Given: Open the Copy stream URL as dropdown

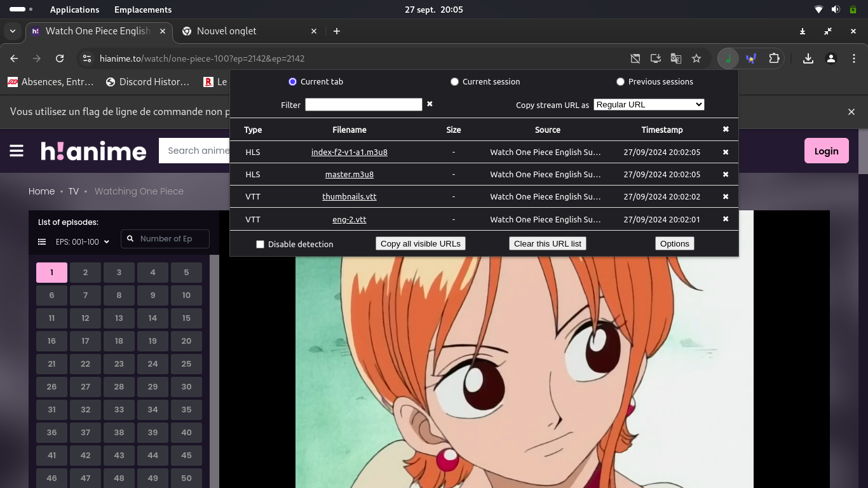Looking at the screenshot, I should click(x=649, y=104).
